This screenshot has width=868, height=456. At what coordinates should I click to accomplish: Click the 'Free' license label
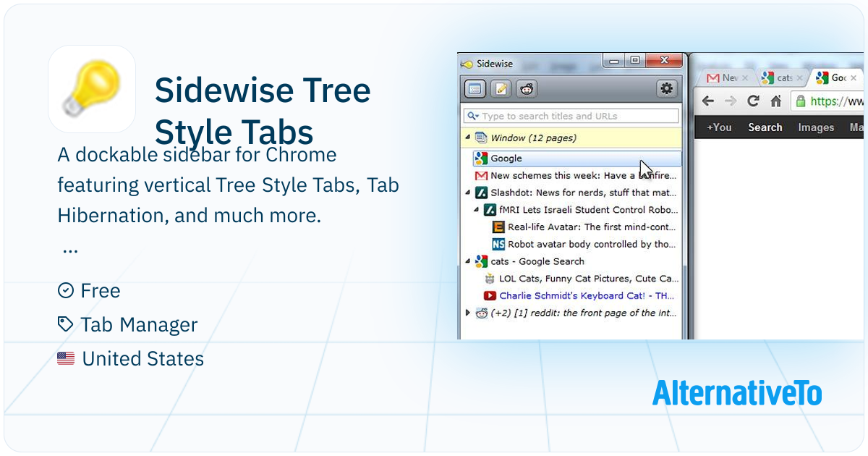tap(101, 291)
